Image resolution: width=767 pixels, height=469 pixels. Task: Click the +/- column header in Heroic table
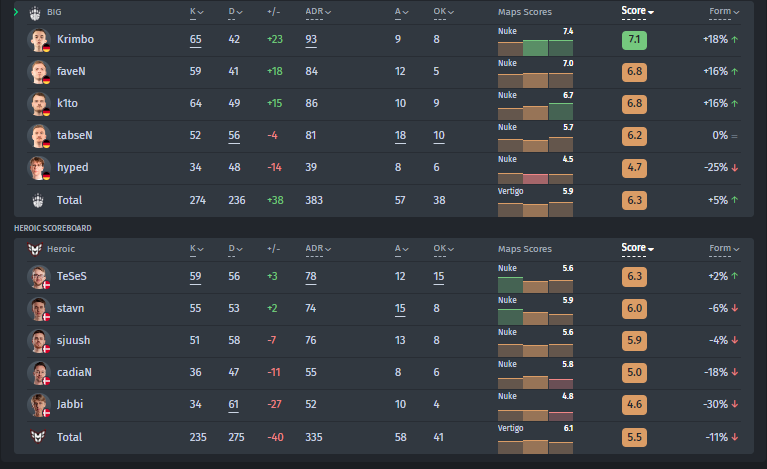[273, 248]
